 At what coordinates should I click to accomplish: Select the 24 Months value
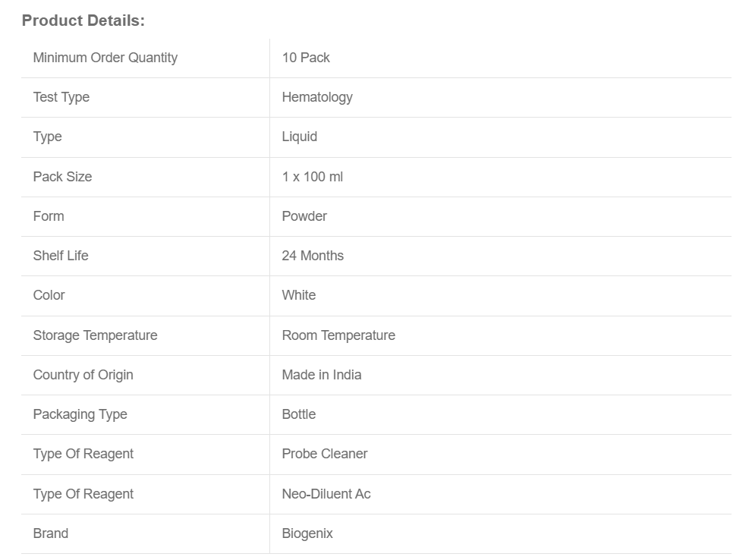[313, 256]
